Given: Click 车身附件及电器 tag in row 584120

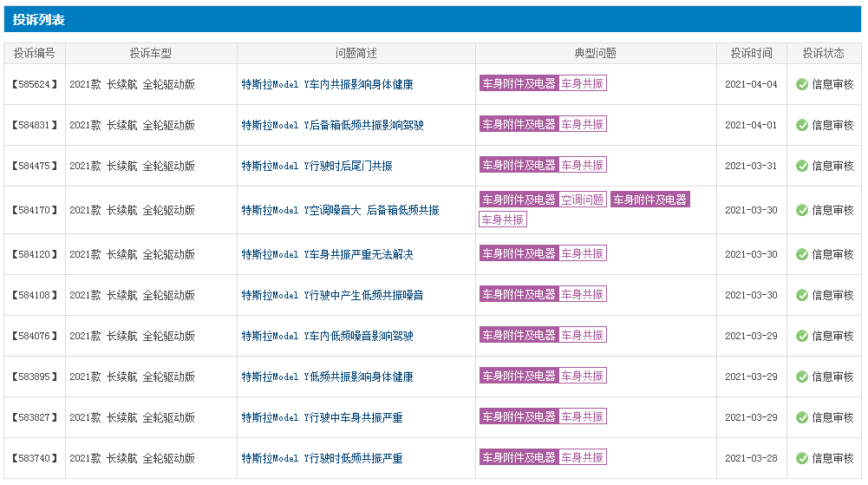Looking at the screenshot, I should click(519, 253).
